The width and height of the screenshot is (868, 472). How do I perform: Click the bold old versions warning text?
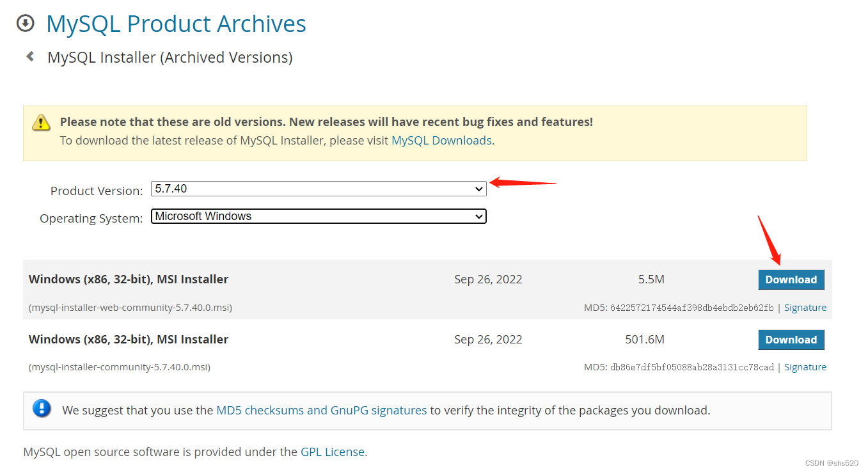(x=326, y=122)
